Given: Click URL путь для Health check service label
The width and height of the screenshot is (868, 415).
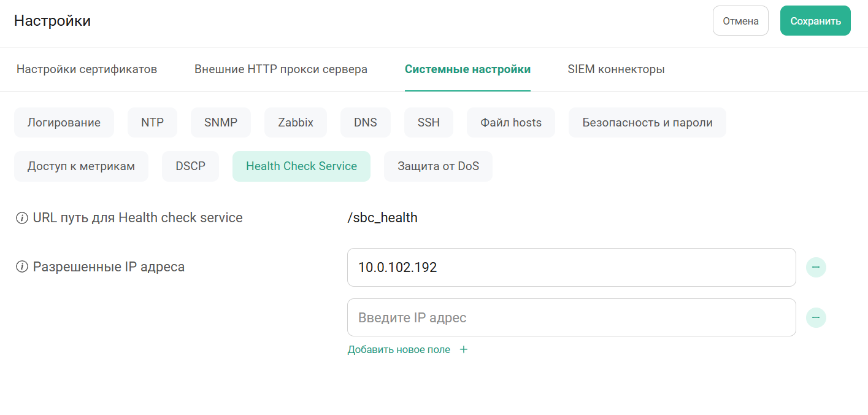Looking at the screenshot, I should pos(138,218).
